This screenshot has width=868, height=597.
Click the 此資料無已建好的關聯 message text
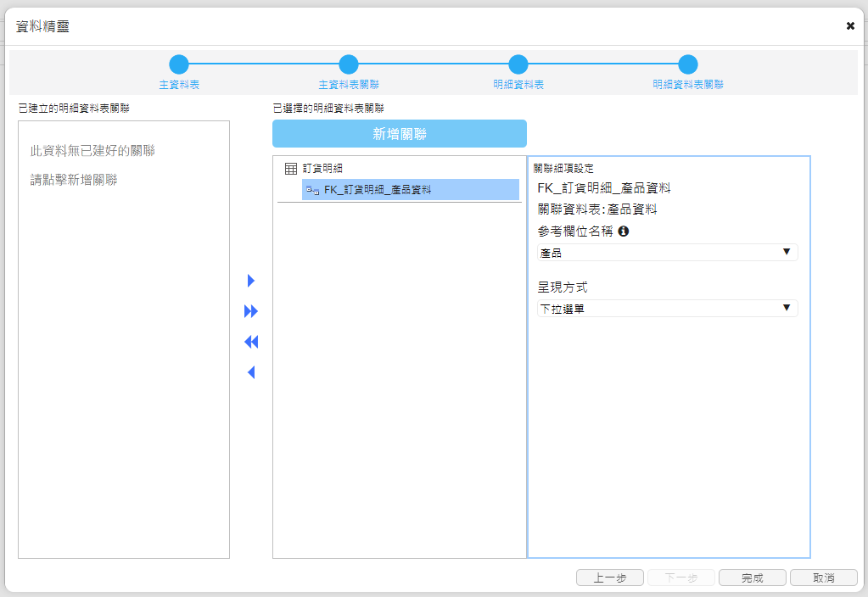click(x=92, y=150)
